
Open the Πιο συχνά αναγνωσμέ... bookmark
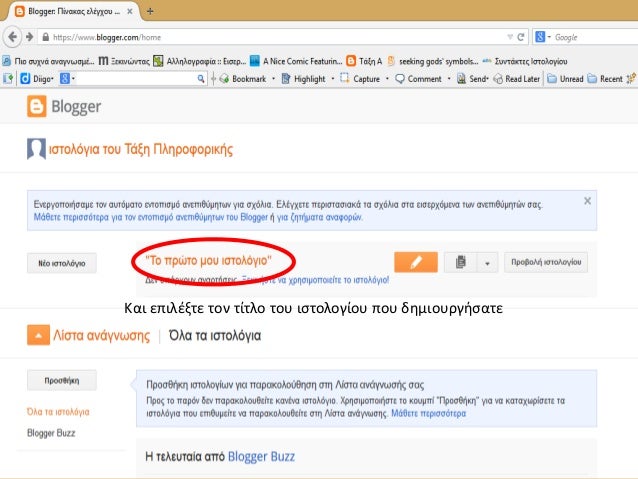(x=48, y=61)
